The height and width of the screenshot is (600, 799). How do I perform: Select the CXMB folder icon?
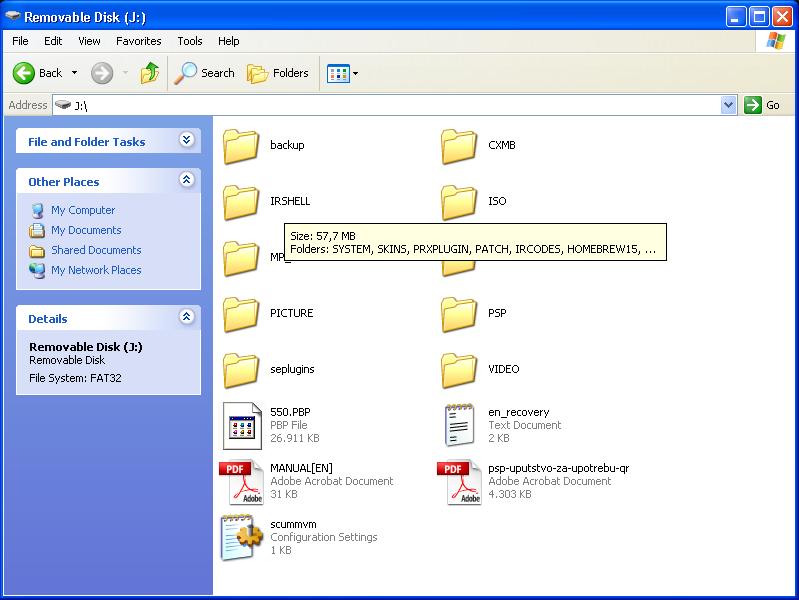tap(459, 146)
